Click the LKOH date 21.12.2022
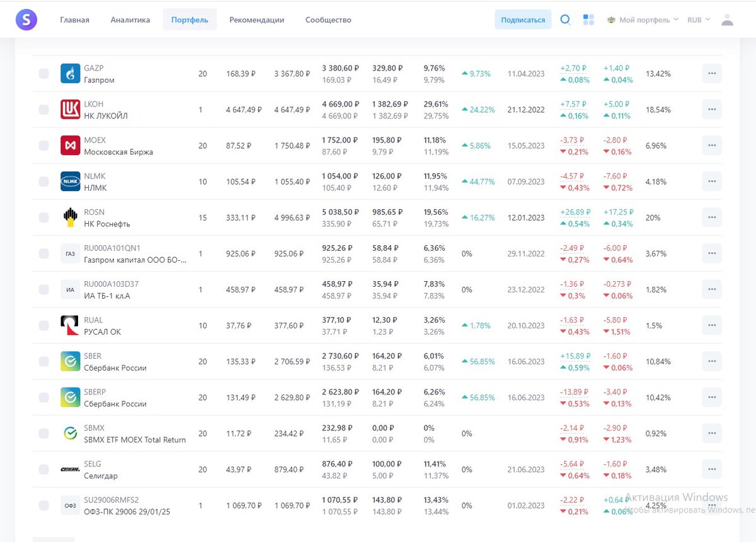 [x=526, y=110]
